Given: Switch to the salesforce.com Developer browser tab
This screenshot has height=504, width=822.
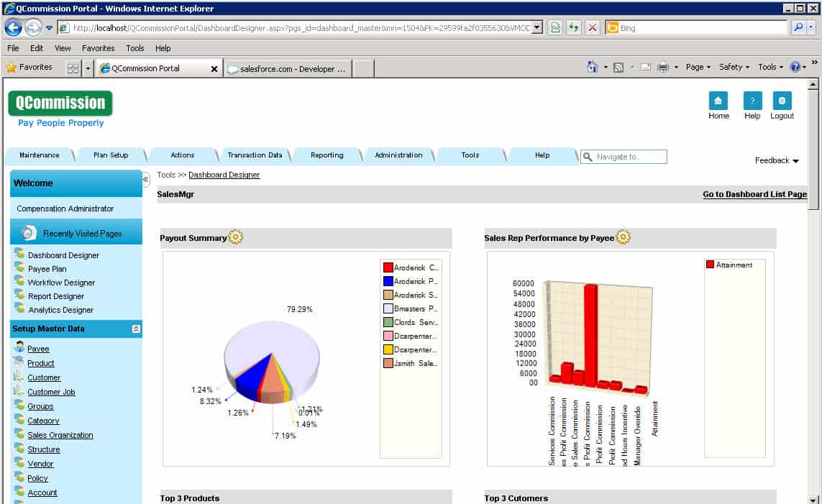Looking at the screenshot, I should (286, 69).
